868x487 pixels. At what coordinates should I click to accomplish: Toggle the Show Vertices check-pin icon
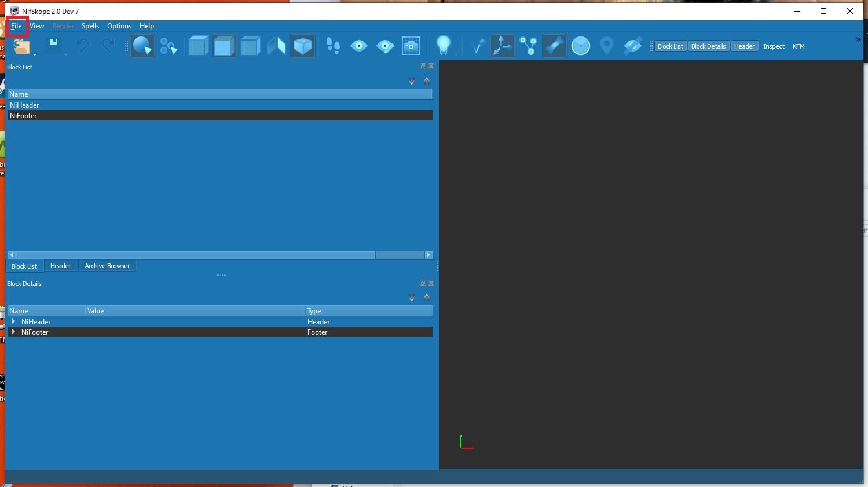click(x=477, y=46)
